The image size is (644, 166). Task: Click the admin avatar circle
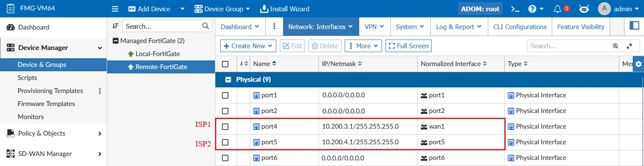click(x=604, y=9)
